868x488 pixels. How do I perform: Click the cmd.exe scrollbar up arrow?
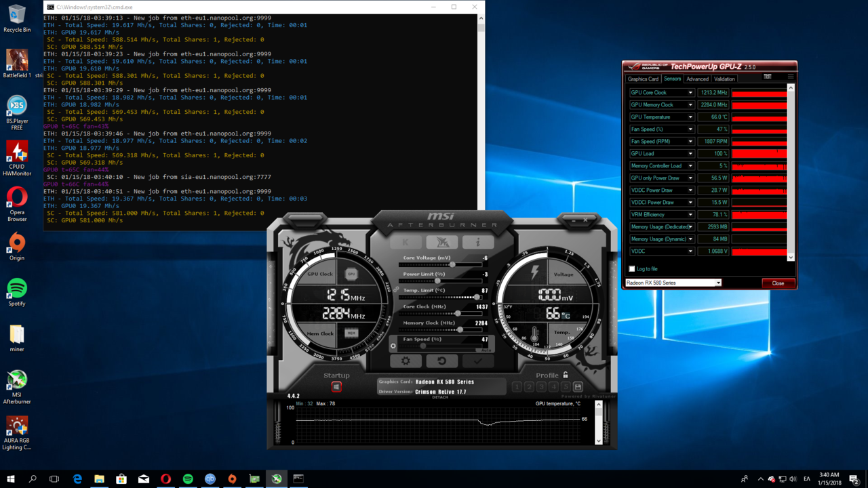481,18
